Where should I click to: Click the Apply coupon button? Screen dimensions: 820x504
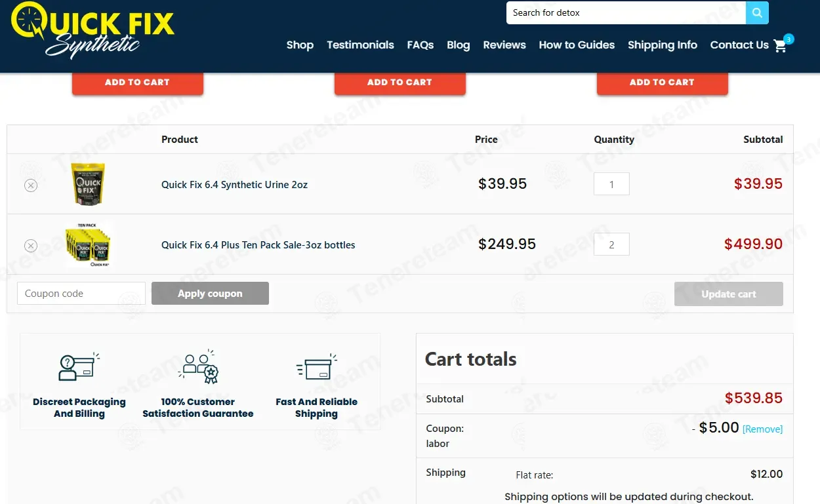click(210, 294)
